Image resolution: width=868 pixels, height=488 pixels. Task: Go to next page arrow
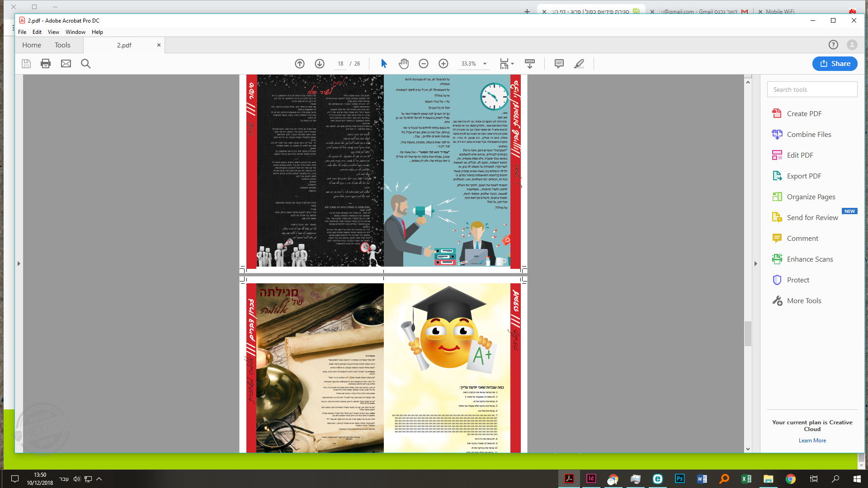[x=320, y=64]
